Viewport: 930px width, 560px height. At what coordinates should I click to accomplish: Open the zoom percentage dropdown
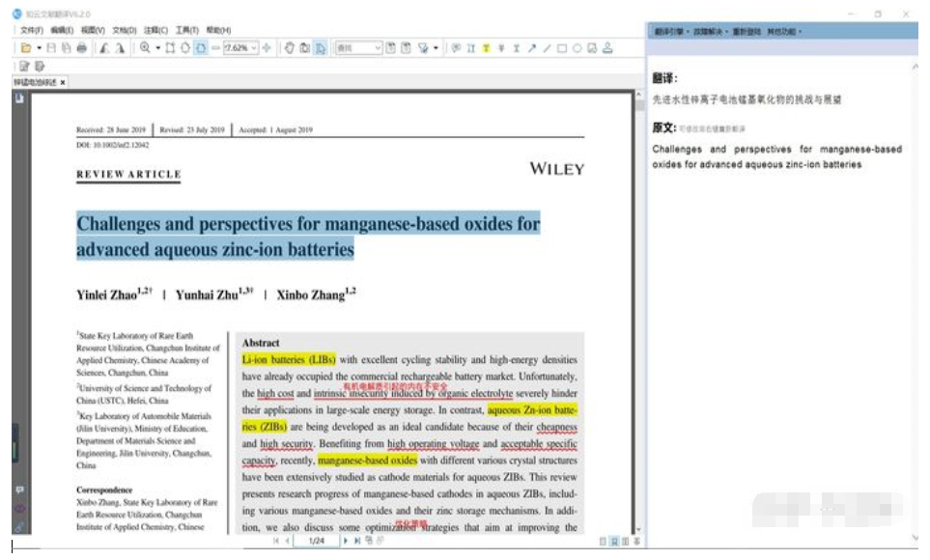point(254,47)
